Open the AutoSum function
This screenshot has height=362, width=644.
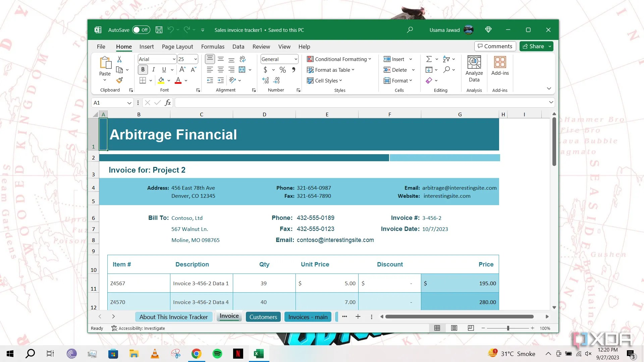click(x=430, y=59)
